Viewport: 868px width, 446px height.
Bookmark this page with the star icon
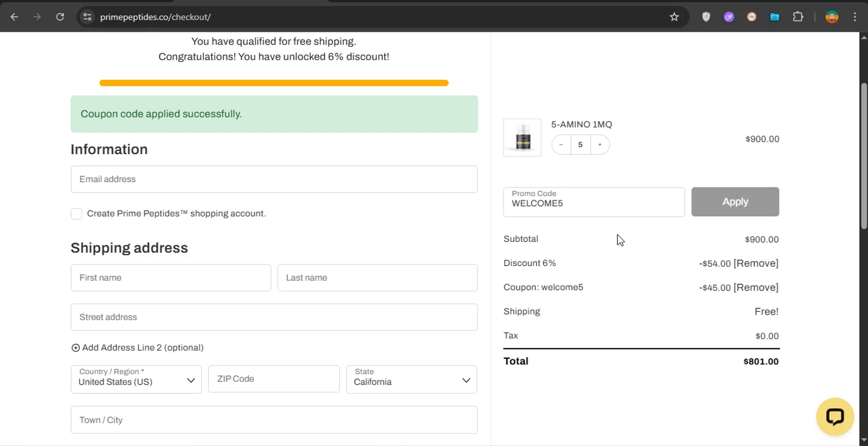[674, 17]
